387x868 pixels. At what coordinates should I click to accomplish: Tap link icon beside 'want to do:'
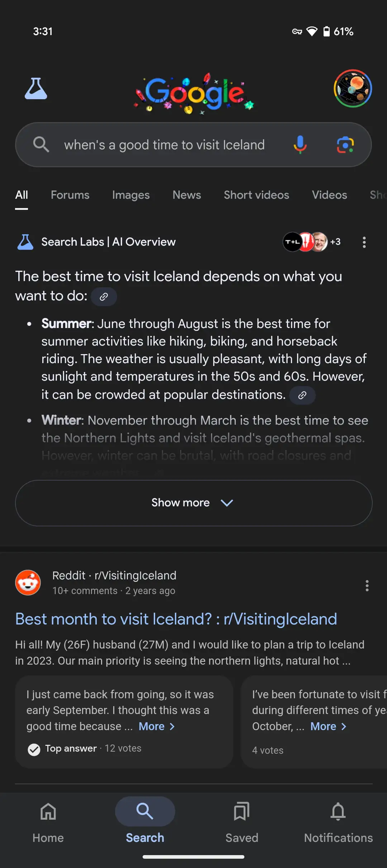click(x=104, y=297)
